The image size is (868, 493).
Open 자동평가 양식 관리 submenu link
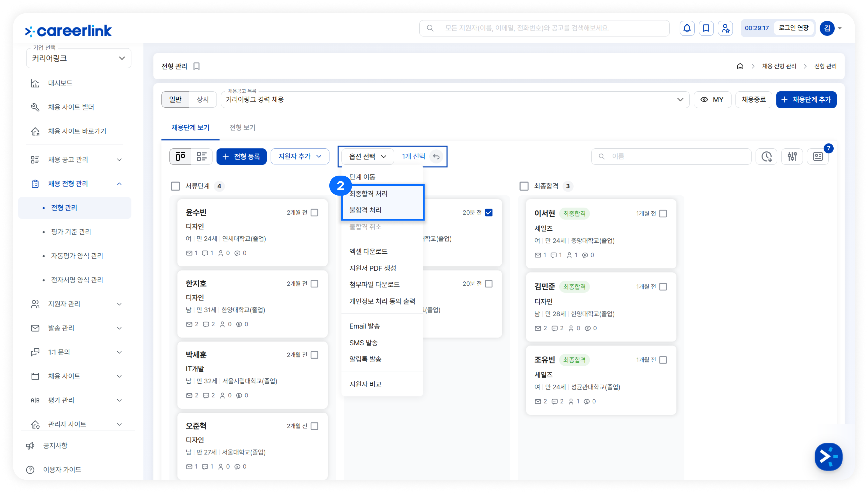tap(77, 256)
